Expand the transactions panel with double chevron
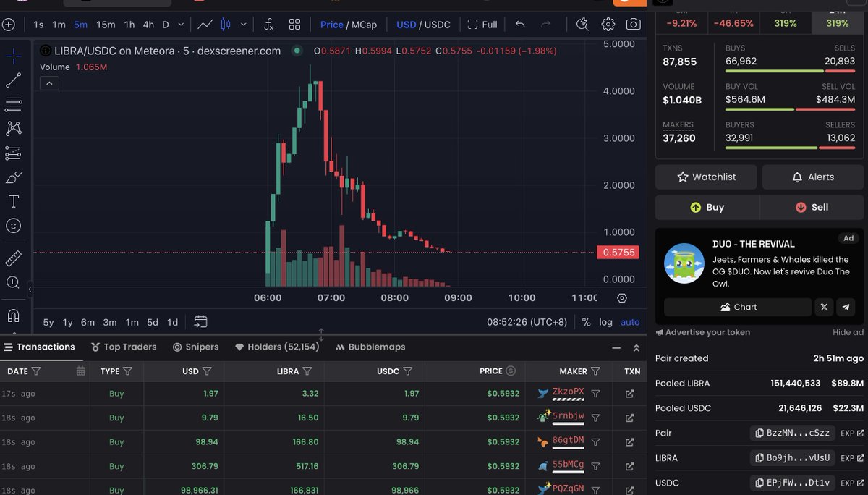The width and height of the screenshot is (868, 495). (637, 348)
